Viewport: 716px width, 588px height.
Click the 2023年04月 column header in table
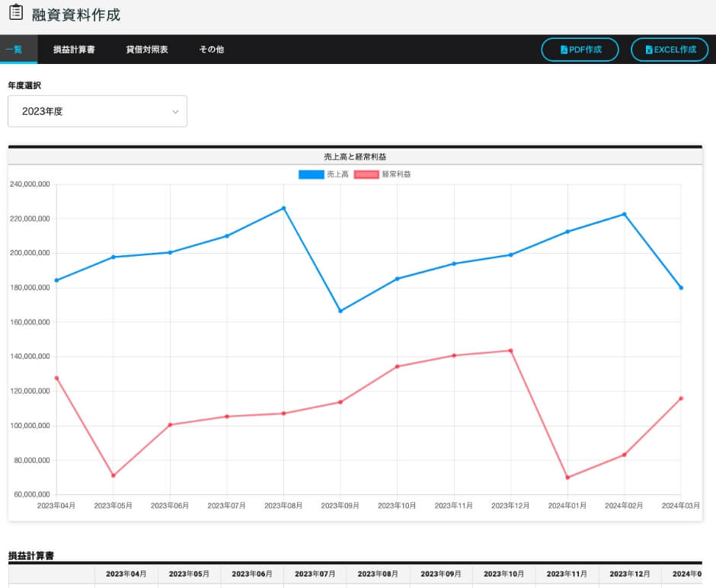(126, 574)
